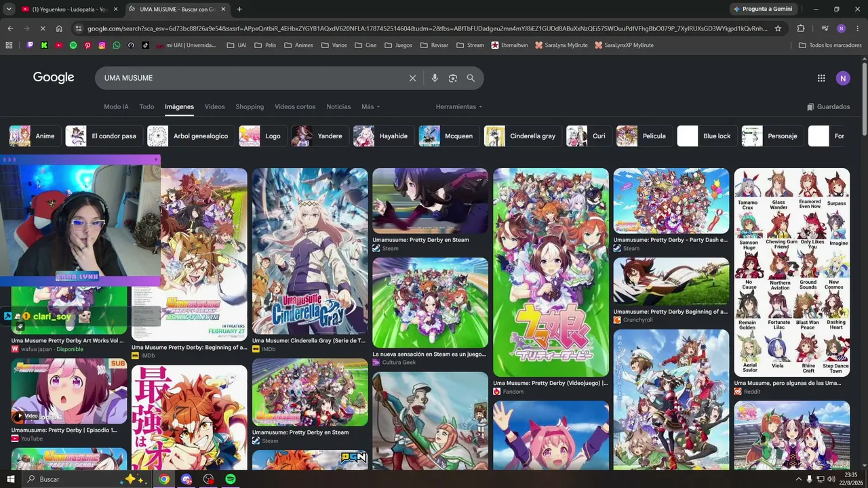Switch to the Shopping results tab
The height and width of the screenshot is (488, 868).
coord(250,106)
